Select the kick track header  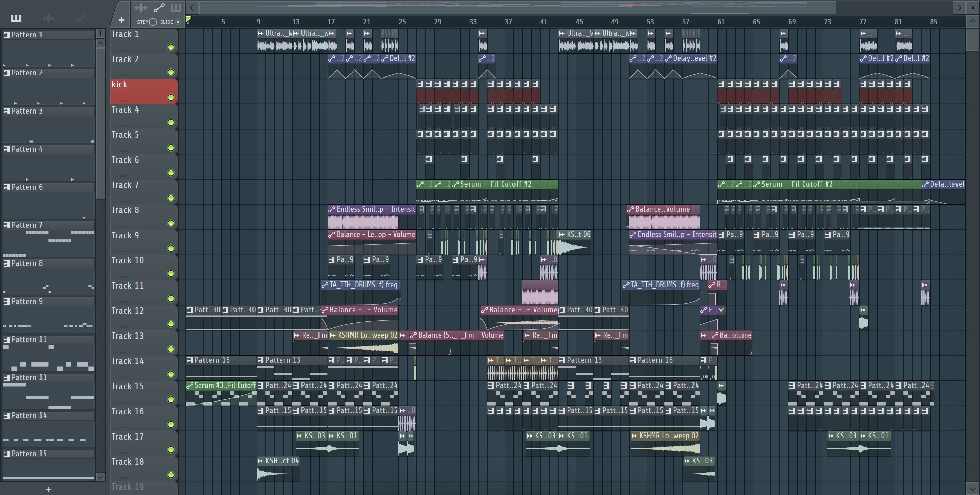click(x=144, y=91)
